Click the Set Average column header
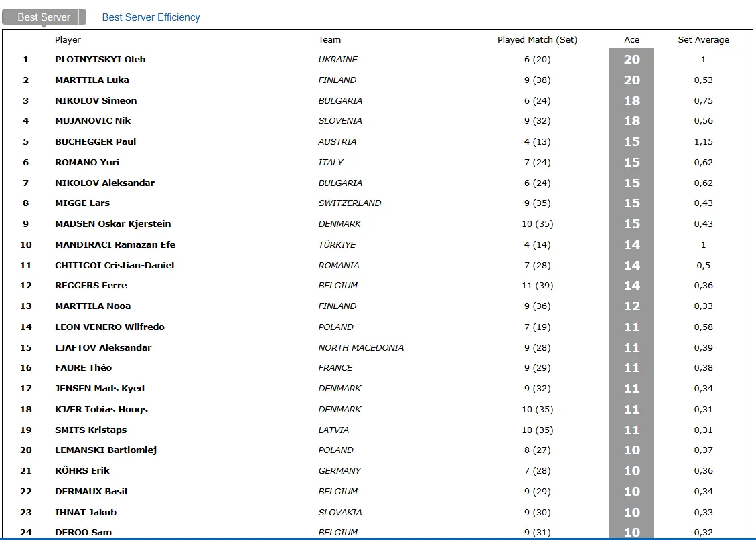This screenshot has height=540, width=756. (704, 40)
